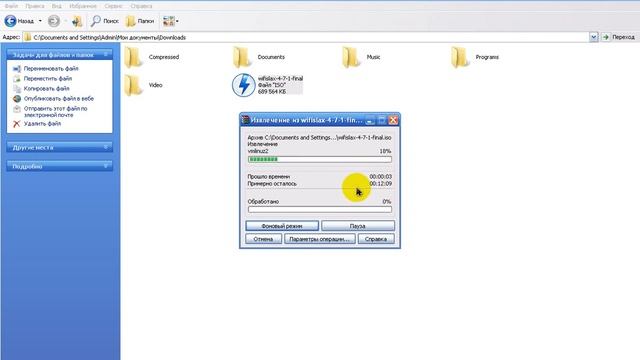The height and width of the screenshot is (360, 640).
Task: Click the Архив path text in dialog
Action: [319, 138]
